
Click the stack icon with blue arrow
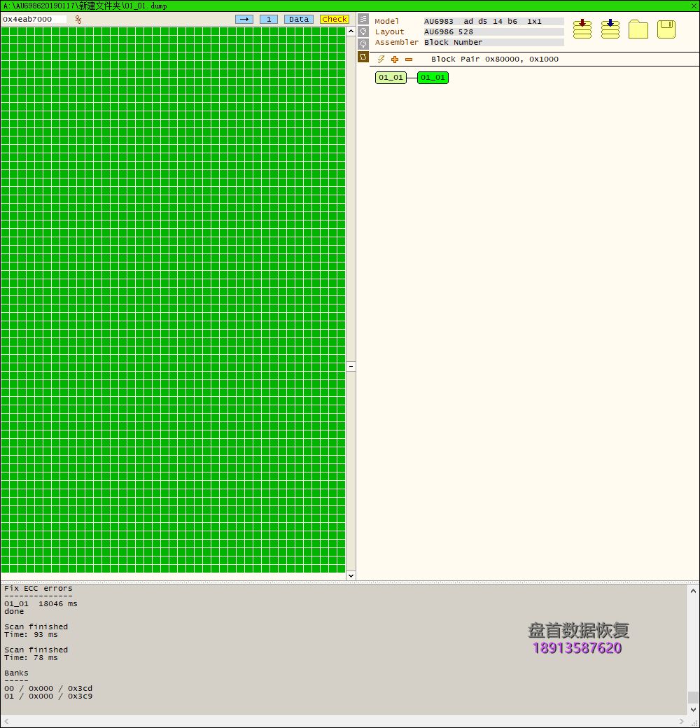610,29
